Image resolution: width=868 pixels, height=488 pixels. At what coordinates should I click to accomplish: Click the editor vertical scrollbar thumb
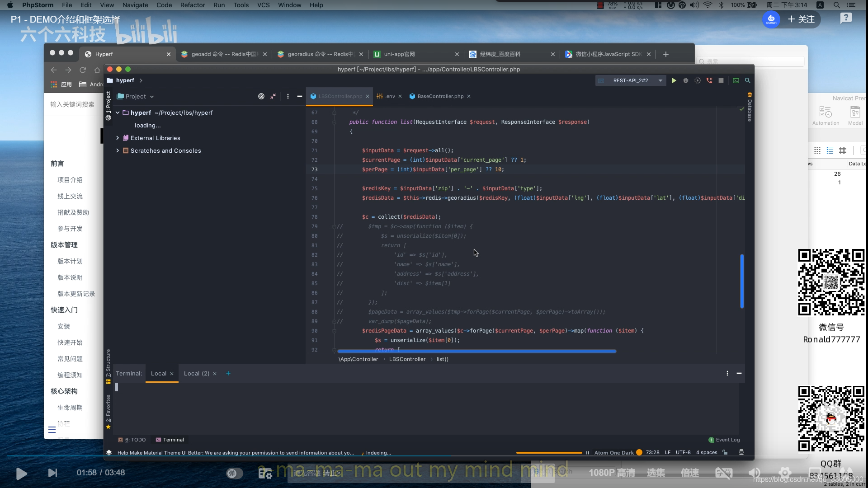(x=742, y=281)
